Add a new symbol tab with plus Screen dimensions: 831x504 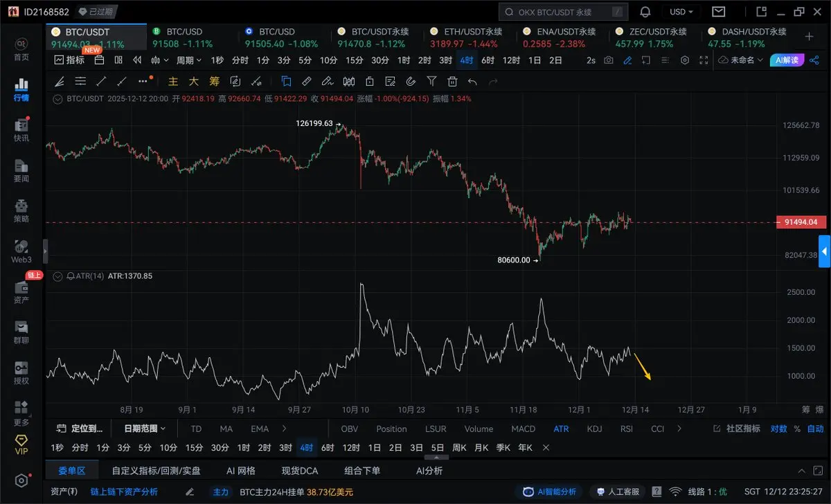pos(810,37)
